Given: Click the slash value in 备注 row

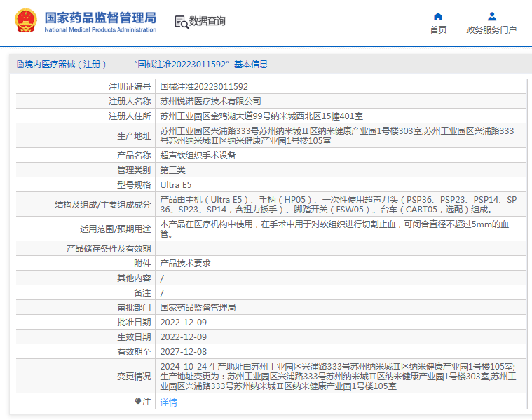Looking at the screenshot, I should pos(162,293).
